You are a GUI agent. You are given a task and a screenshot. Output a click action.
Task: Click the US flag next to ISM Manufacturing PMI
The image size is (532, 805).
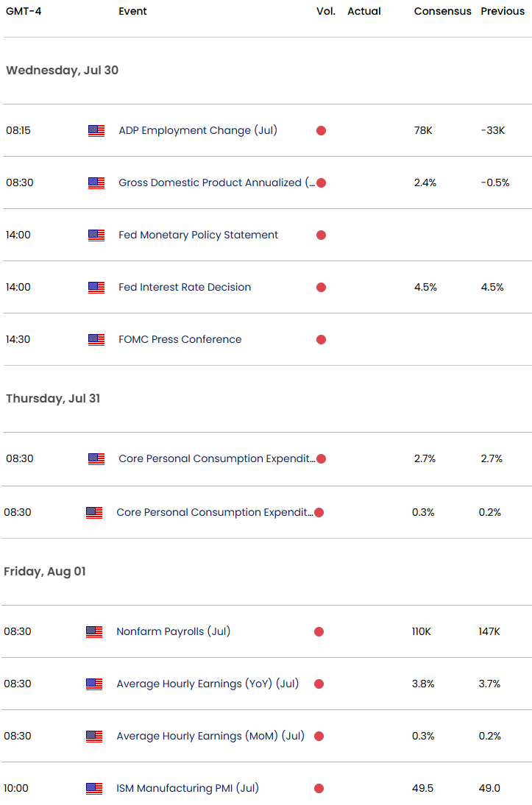tap(94, 789)
